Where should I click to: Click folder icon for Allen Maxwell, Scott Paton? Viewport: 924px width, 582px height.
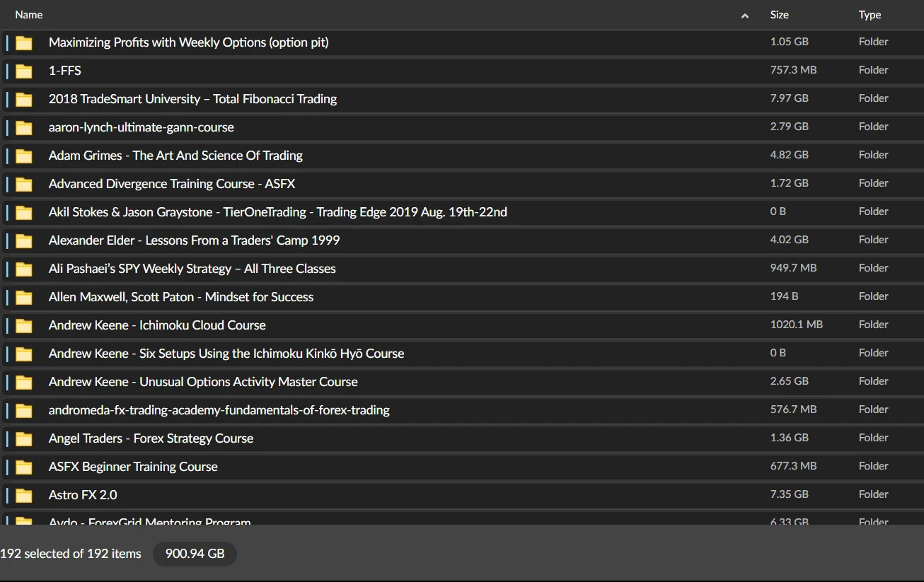point(24,298)
